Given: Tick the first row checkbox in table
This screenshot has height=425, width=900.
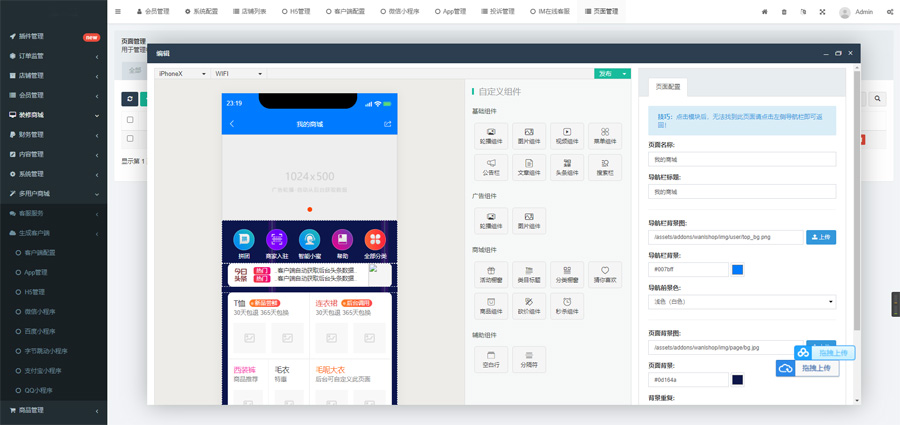Looking at the screenshot, I should (129, 120).
